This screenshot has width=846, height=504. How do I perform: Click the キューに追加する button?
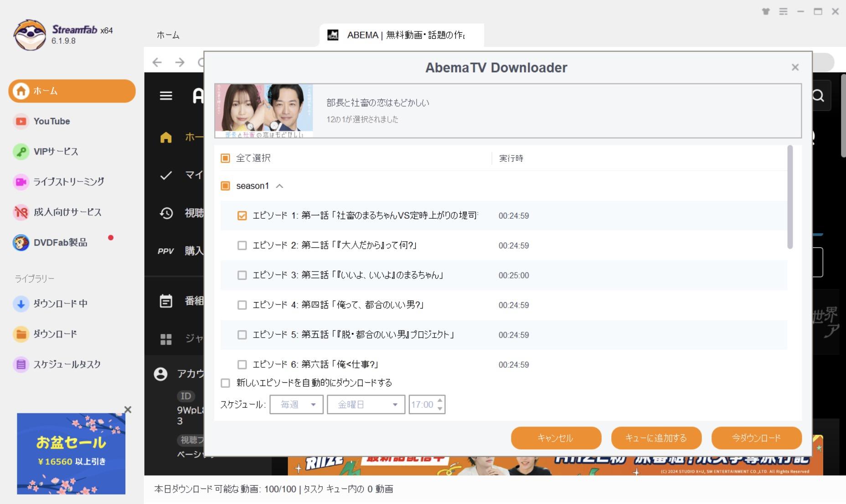[x=656, y=438]
